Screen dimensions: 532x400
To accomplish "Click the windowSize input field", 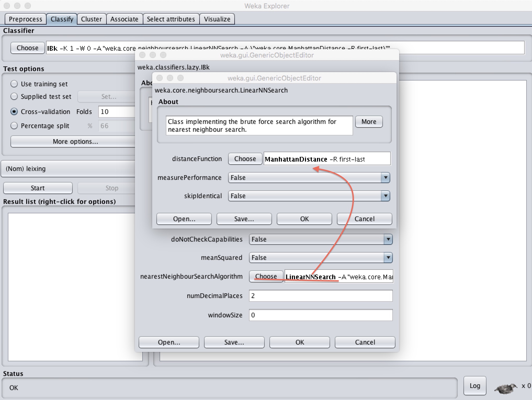I will [x=320, y=315].
